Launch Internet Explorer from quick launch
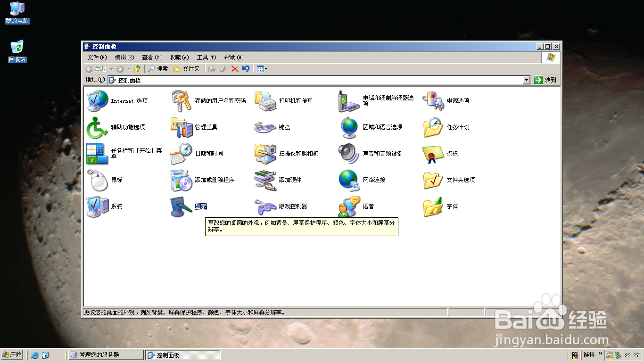Screen dimensions: 644x362 point(35,355)
